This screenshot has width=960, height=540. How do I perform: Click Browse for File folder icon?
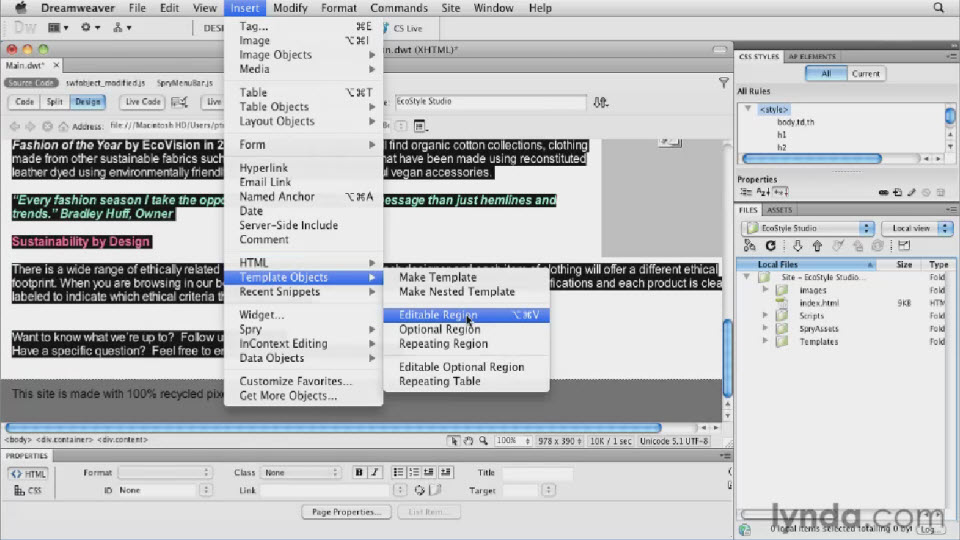(x=435, y=490)
